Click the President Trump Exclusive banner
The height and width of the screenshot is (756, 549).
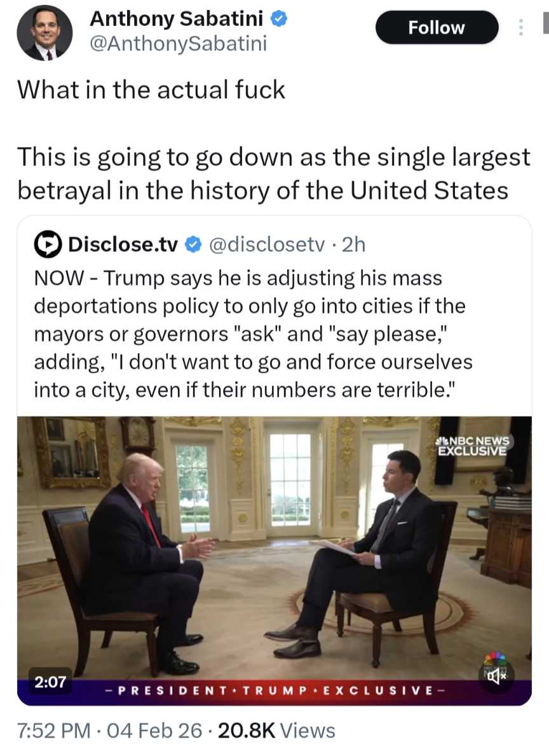point(274,691)
